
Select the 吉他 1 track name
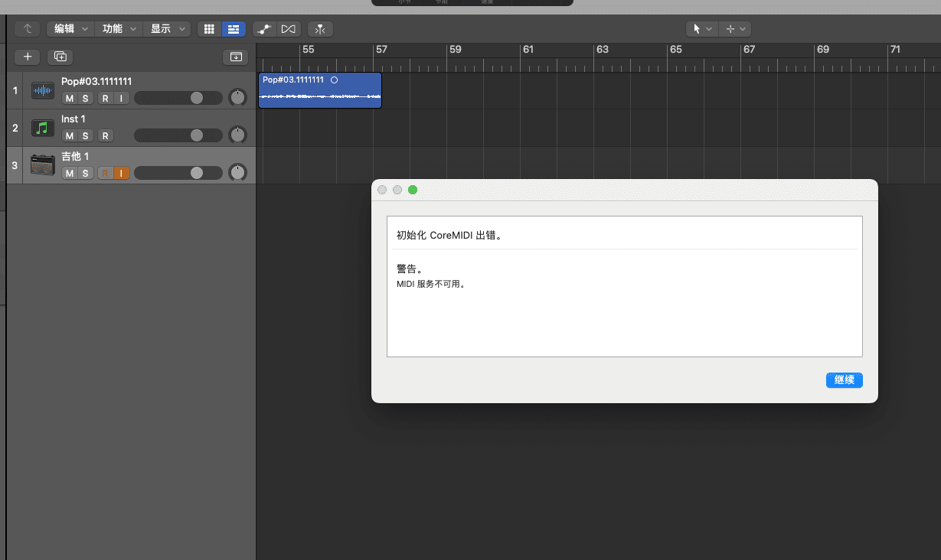(76, 157)
